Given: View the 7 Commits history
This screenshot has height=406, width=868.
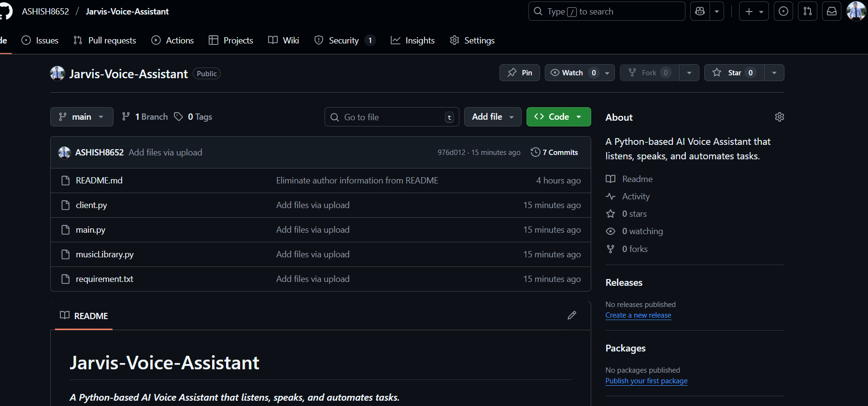Looking at the screenshot, I should click(x=555, y=153).
